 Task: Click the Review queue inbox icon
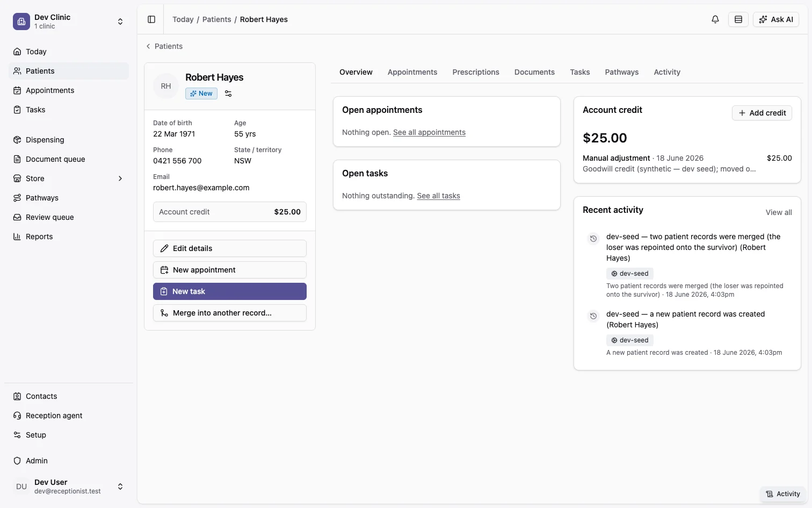(17, 217)
